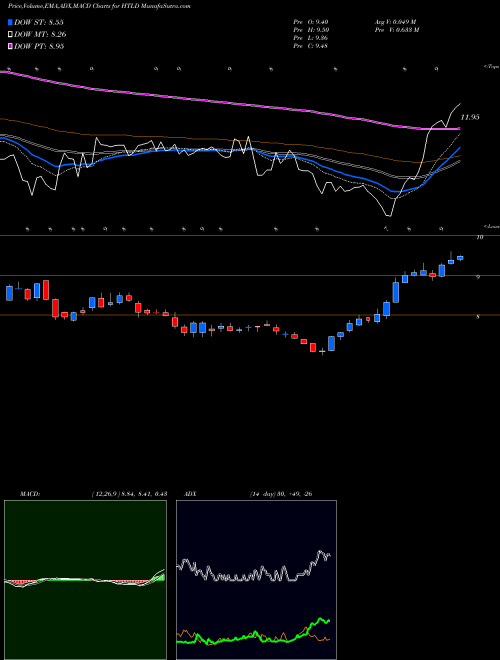The height and width of the screenshot is (660, 500).
Task: Click the 'ADX' panel heading
Action: [191, 494]
